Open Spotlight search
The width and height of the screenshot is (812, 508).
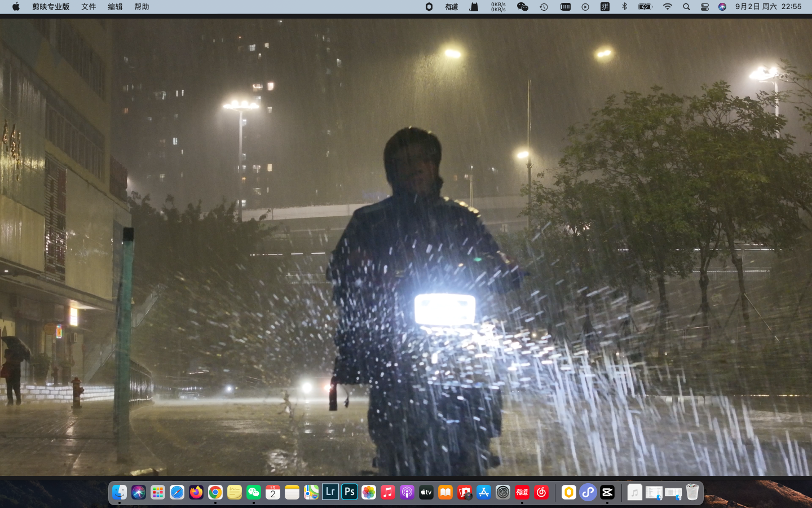click(x=686, y=7)
